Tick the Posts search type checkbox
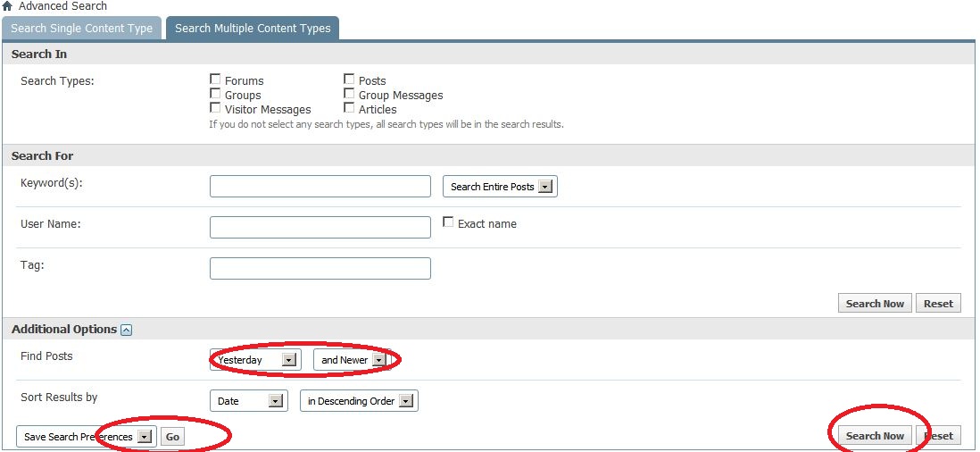 coord(349,80)
